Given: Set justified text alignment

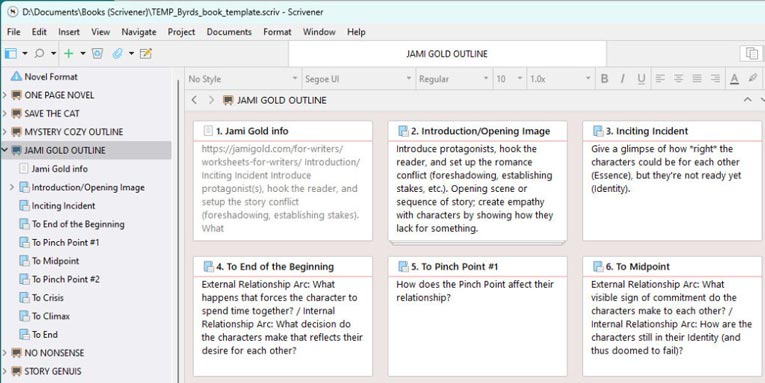Looking at the screenshot, I should pyautogui.click(x=697, y=79).
